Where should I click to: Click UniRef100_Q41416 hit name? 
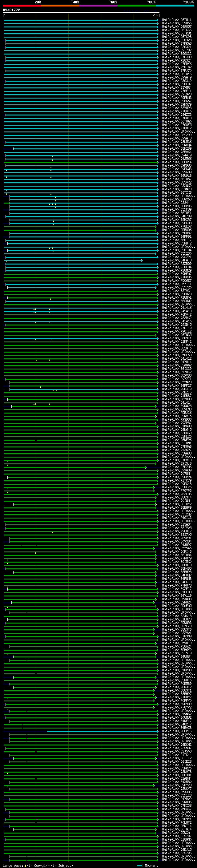pyautogui.click(x=176, y=308)
